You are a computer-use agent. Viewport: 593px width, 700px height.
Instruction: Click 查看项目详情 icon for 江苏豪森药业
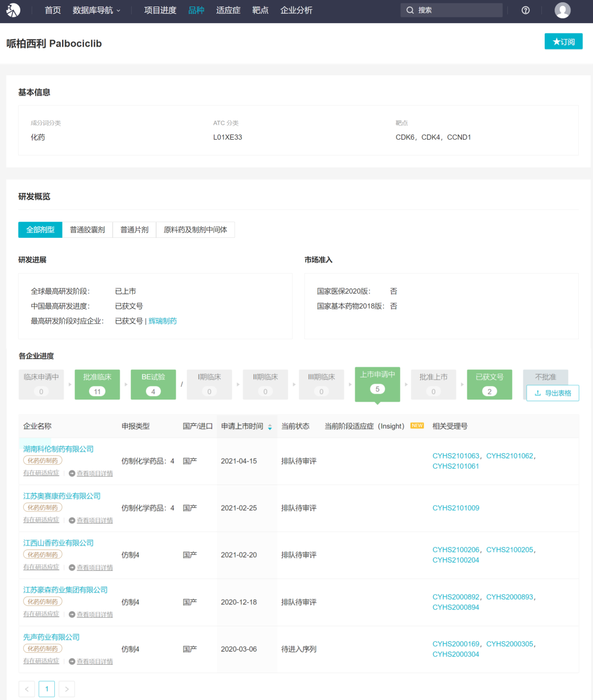tap(72, 614)
